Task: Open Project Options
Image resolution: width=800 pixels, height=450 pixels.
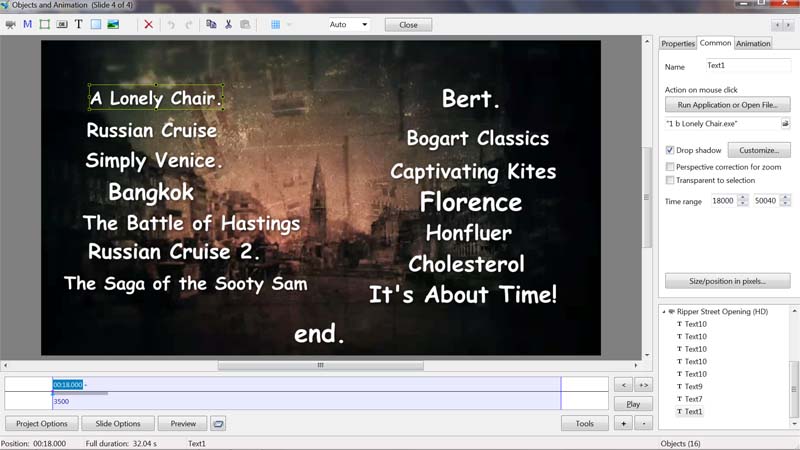Action: 42,423
